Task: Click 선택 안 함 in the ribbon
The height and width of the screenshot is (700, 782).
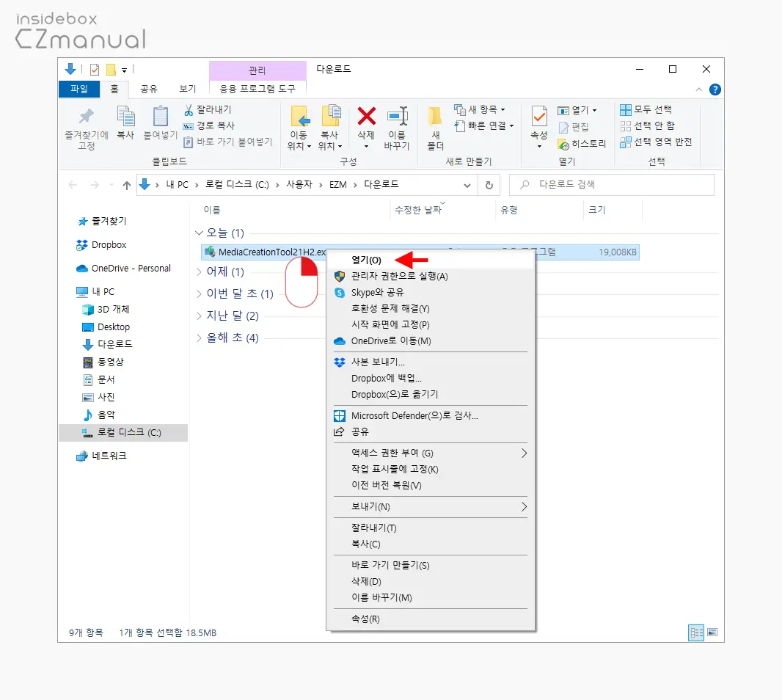Action: click(x=647, y=125)
